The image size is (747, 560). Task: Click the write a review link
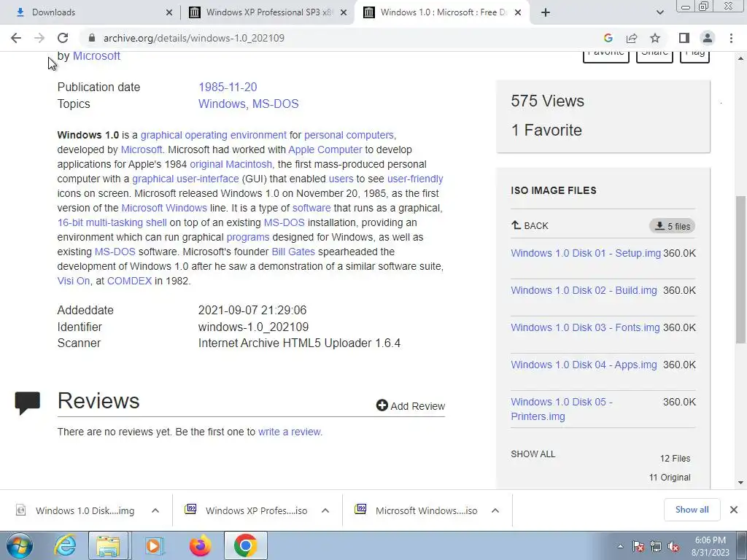(x=290, y=432)
